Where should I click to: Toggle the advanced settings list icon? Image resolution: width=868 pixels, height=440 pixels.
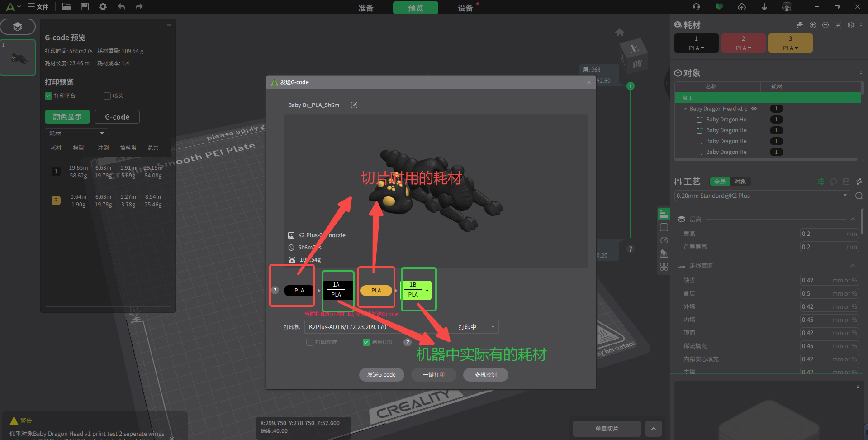tap(821, 182)
